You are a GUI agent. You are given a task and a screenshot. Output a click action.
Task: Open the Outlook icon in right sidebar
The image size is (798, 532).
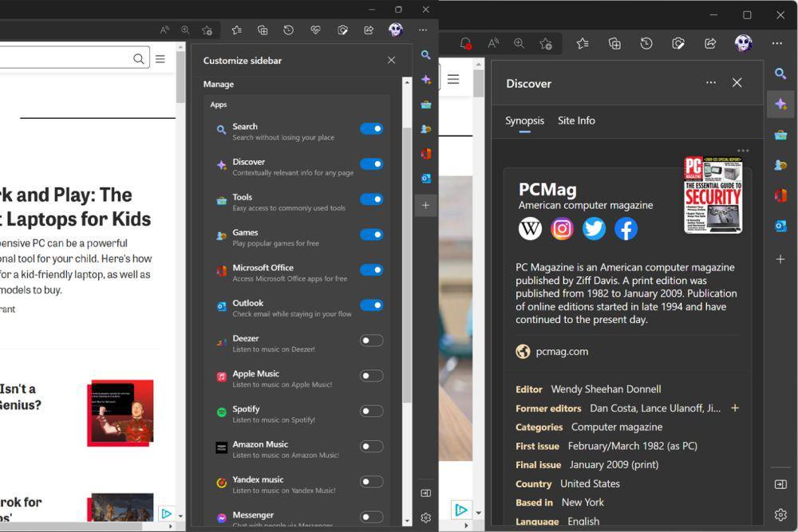click(x=780, y=225)
